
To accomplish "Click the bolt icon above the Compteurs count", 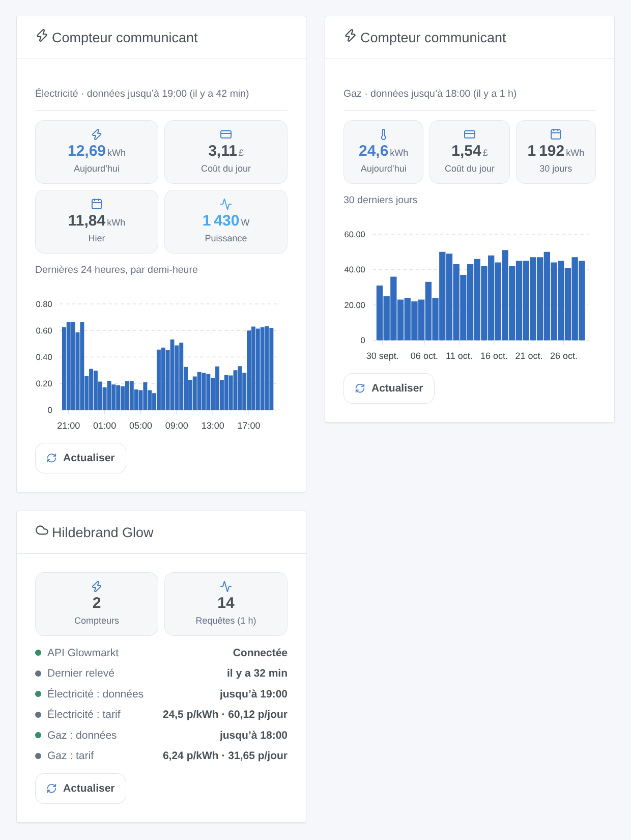I will 97,586.
